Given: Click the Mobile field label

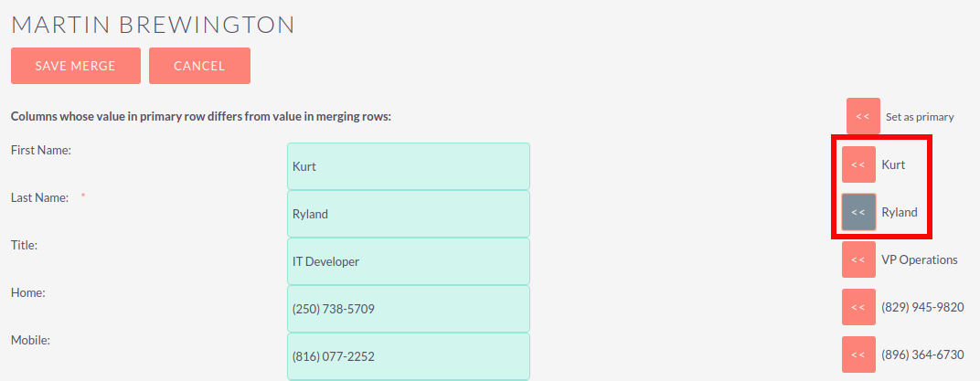Looking at the screenshot, I should [30, 340].
